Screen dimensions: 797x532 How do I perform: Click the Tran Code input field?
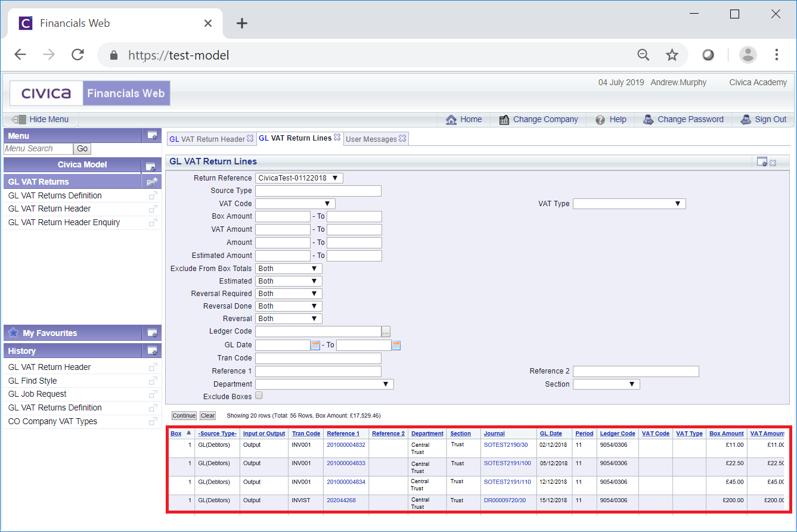pos(318,359)
